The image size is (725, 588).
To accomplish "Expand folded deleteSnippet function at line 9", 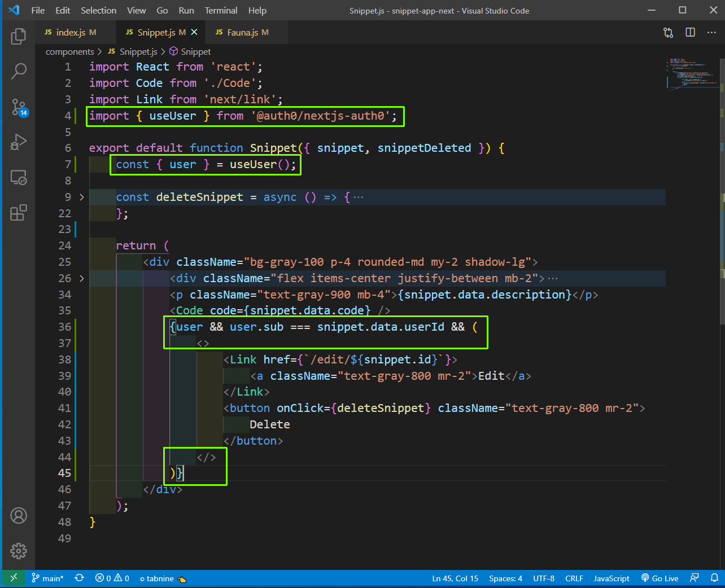I will (x=82, y=197).
